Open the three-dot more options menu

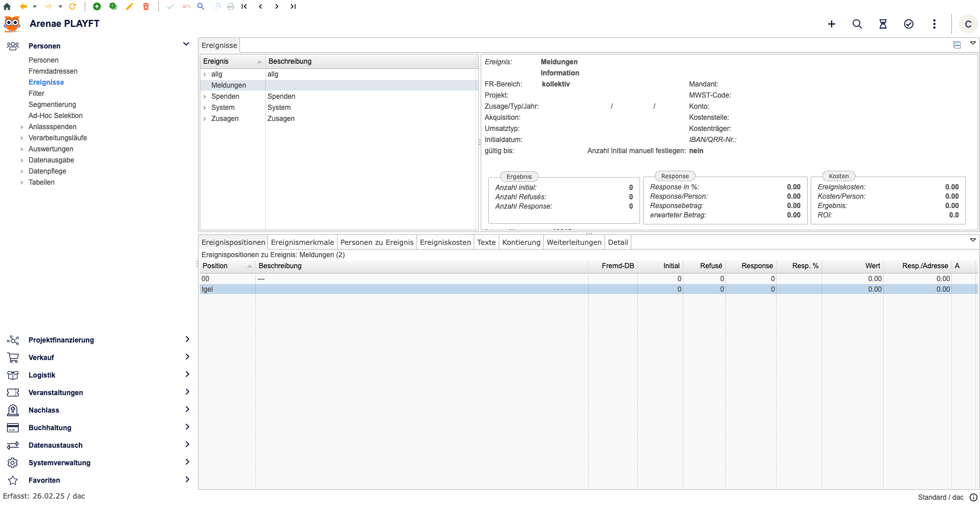click(934, 24)
